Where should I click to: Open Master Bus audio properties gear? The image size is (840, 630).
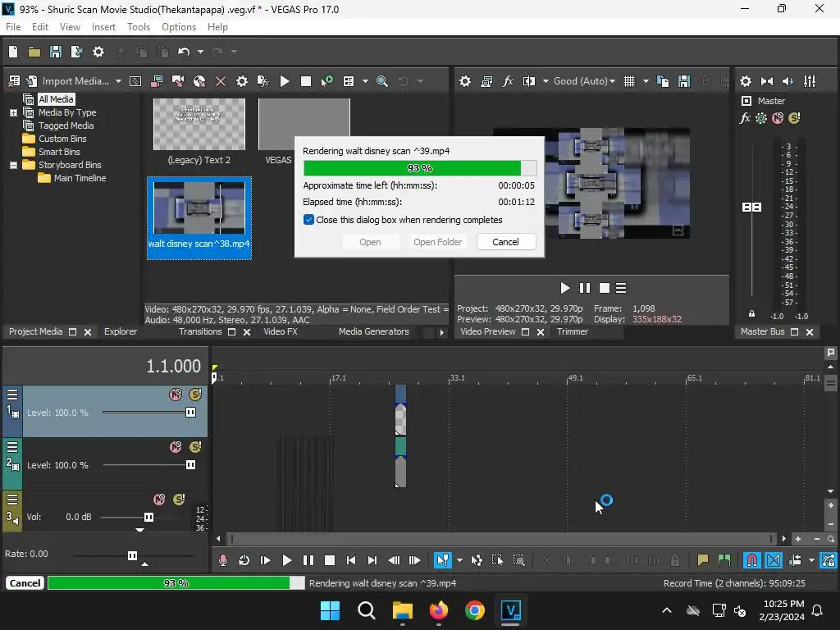click(745, 81)
